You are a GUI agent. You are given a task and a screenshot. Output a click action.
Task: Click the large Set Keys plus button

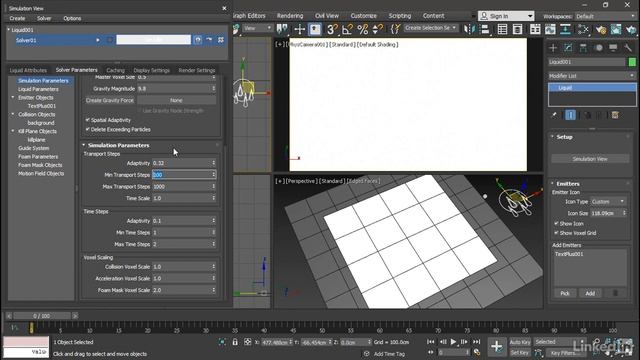click(x=497, y=347)
